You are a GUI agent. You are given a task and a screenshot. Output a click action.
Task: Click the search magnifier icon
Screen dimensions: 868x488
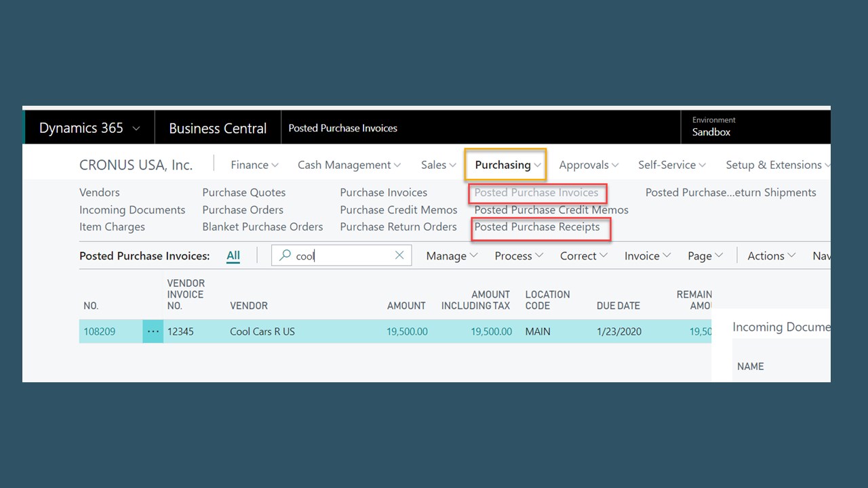tap(285, 256)
